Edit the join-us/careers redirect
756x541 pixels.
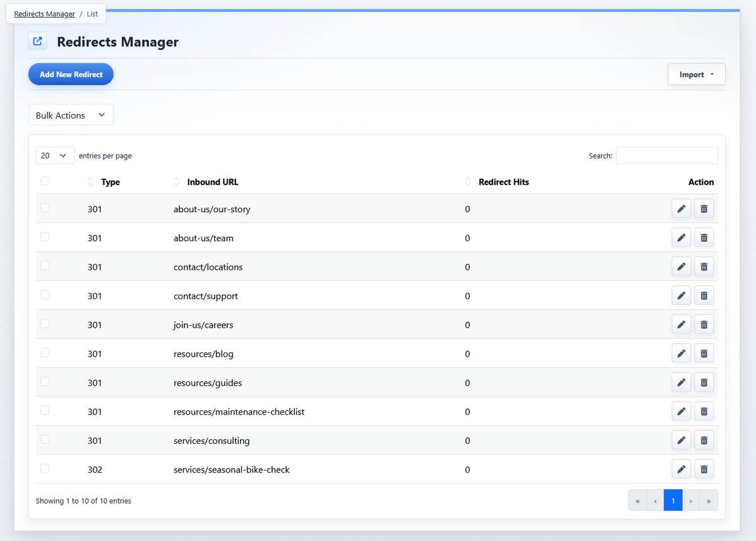coord(681,324)
